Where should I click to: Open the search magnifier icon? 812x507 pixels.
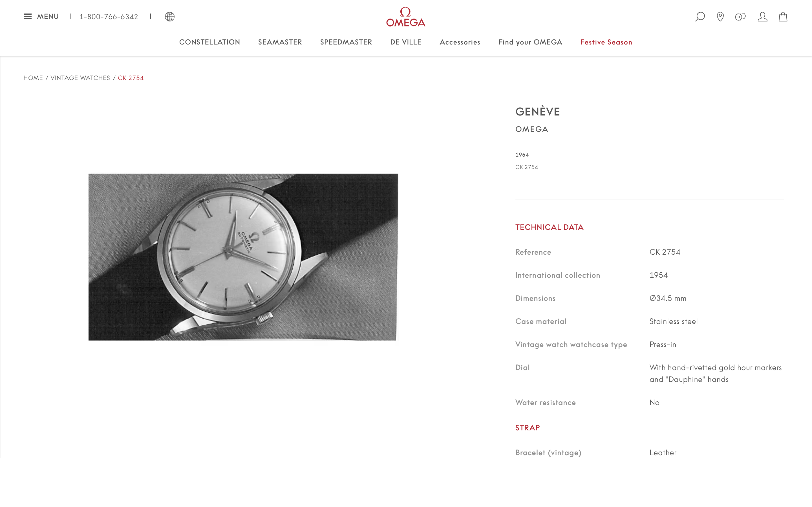[x=700, y=16]
